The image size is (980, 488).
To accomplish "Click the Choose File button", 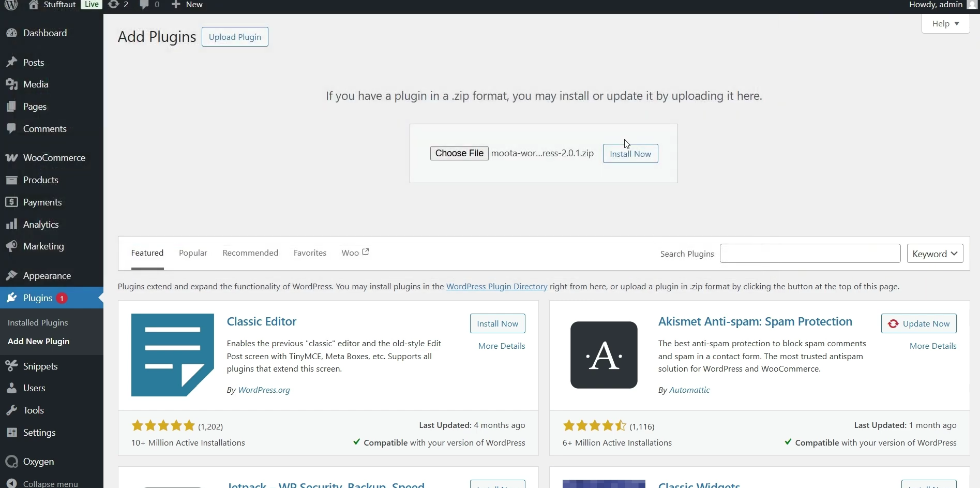I will (459, 153).
